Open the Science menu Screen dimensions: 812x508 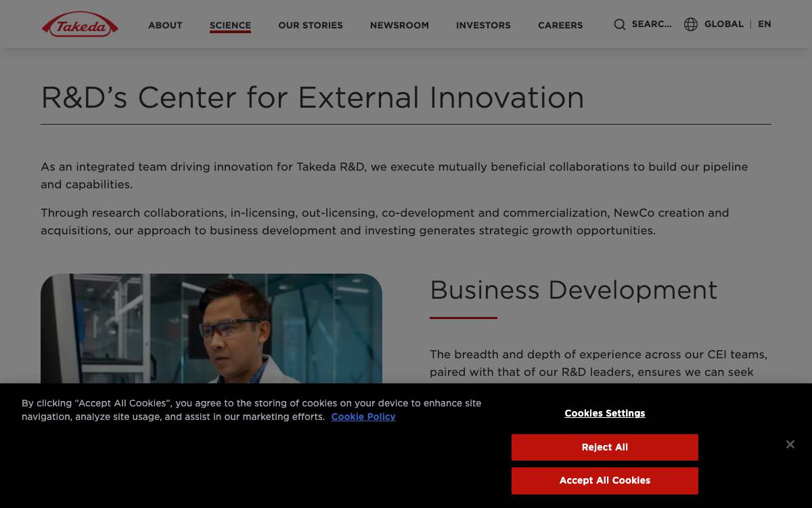pos(230,25)
